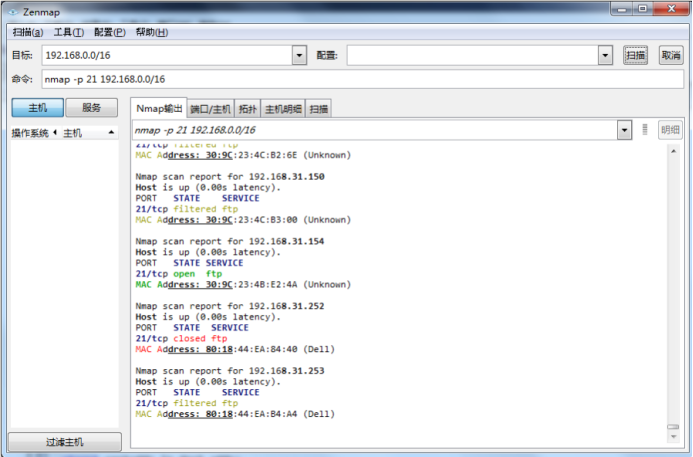Expand the target history dropdown arrow

[299, 55]
